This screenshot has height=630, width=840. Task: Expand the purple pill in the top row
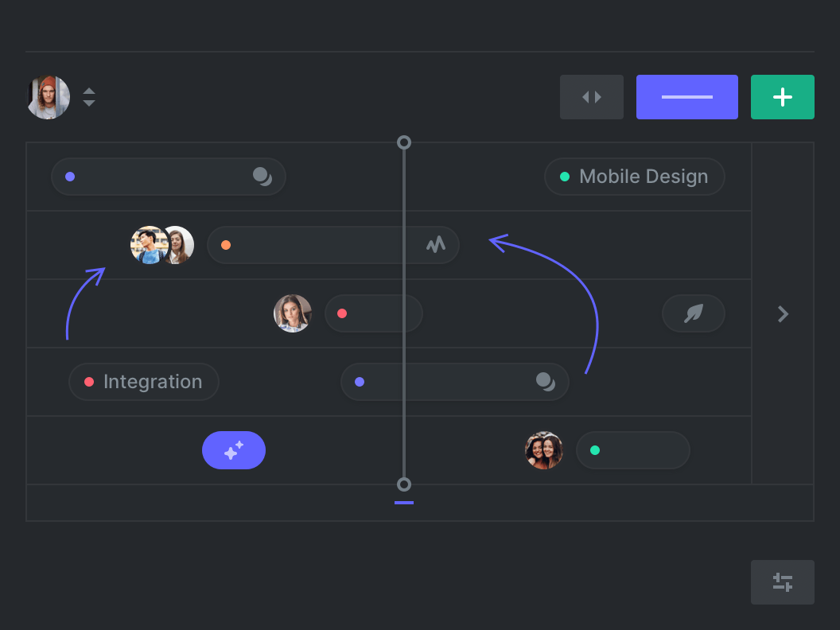pyautogui.click(x=169, y=176)
